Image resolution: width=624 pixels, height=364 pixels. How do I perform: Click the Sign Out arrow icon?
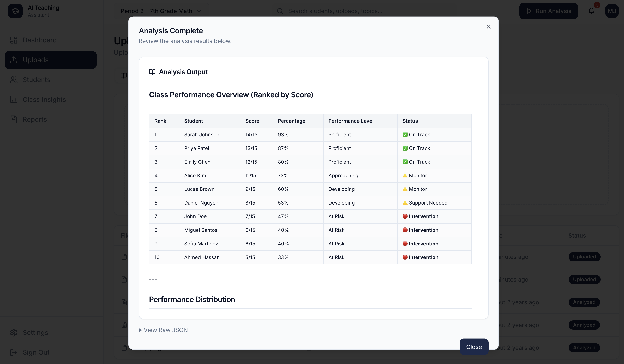[14, 352]
